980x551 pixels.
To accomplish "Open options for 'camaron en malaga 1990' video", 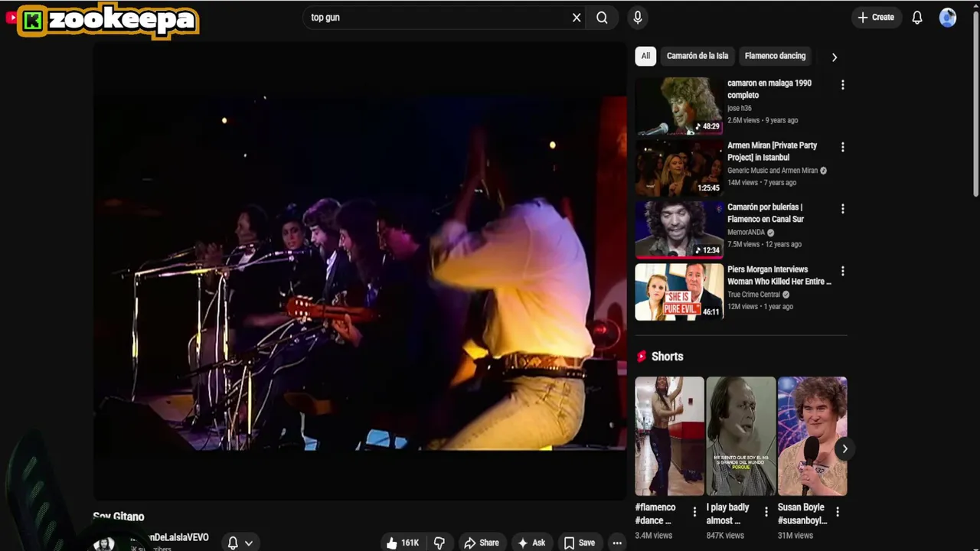I will click(x=843, y=85).
